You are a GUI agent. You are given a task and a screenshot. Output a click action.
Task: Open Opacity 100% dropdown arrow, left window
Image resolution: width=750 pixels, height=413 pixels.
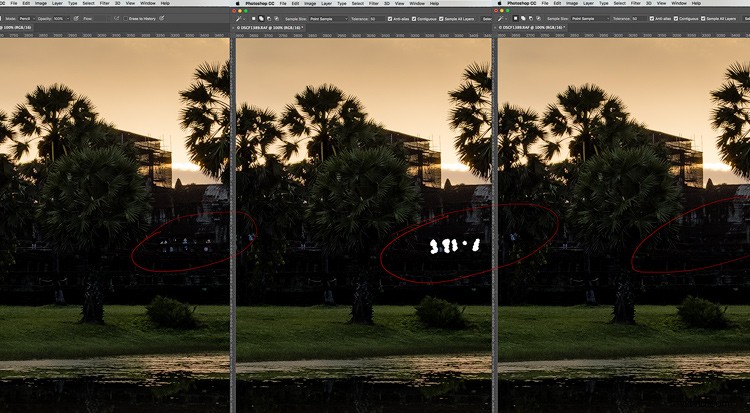(x=68, y=19)
